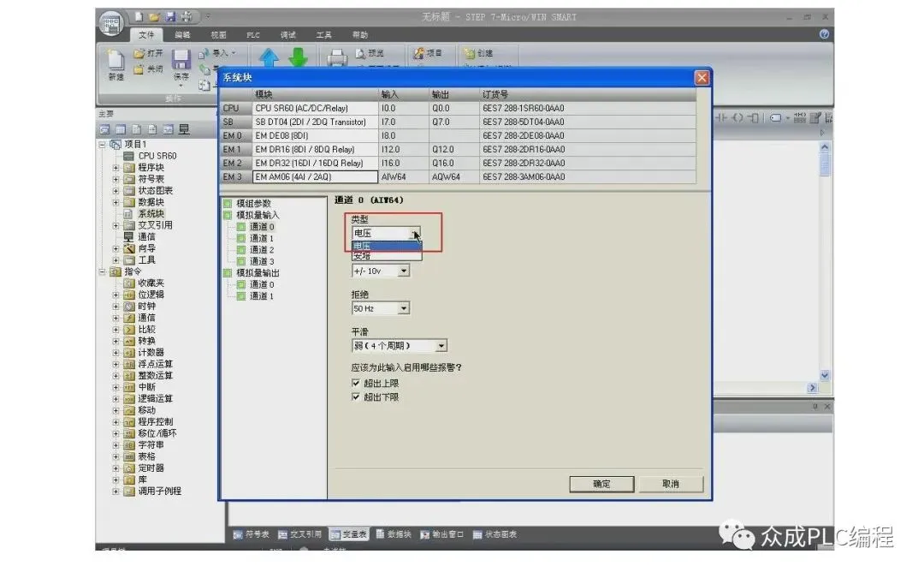924x578 pixels.
Task: Click the 新建 new project ribbon icon
Action: [x=115, y=65]
